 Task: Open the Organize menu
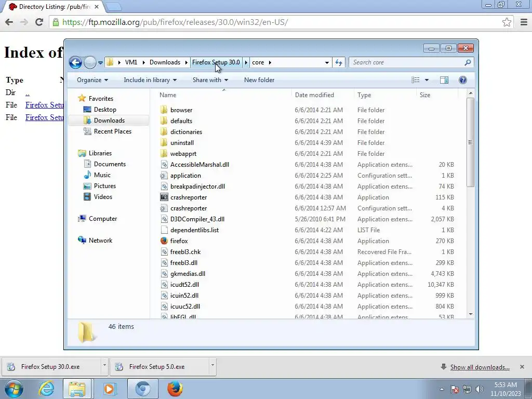(92, 80)
